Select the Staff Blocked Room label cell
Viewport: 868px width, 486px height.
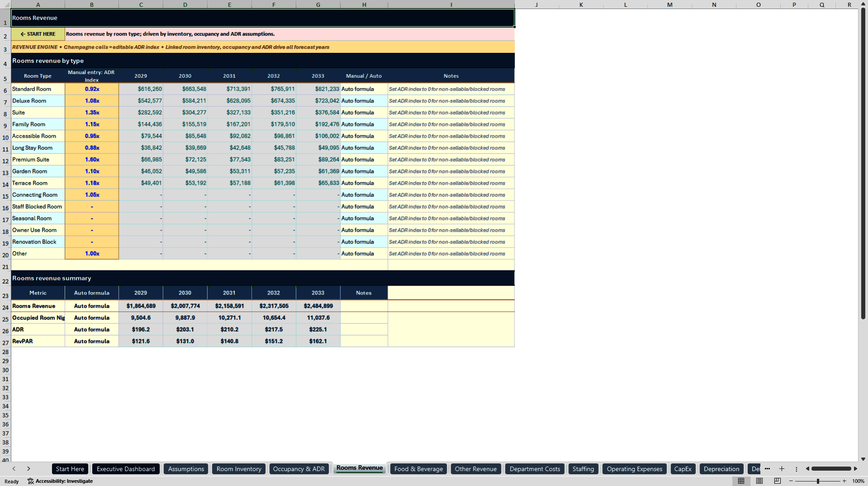(38, 206)
